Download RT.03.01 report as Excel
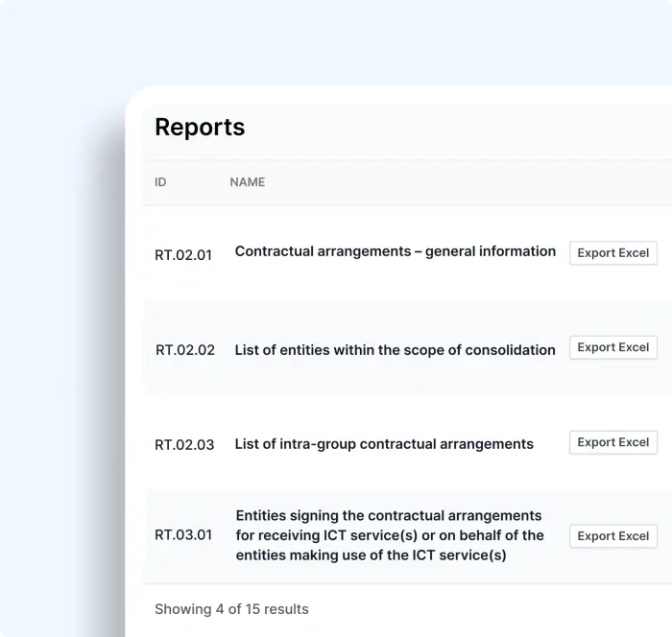The height and width of the screenshot is (637, 672). pyautogui.click(x=613, y=536)
